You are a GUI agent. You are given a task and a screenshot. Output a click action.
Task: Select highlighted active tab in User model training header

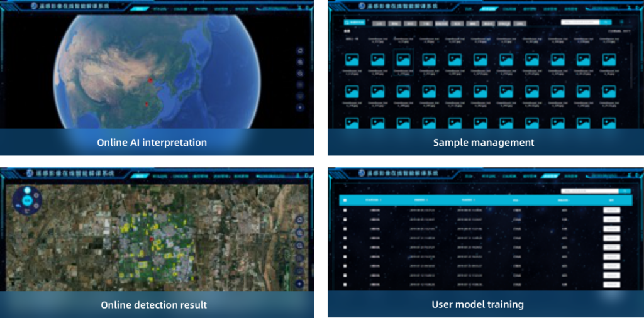click(x=550, y=175)
